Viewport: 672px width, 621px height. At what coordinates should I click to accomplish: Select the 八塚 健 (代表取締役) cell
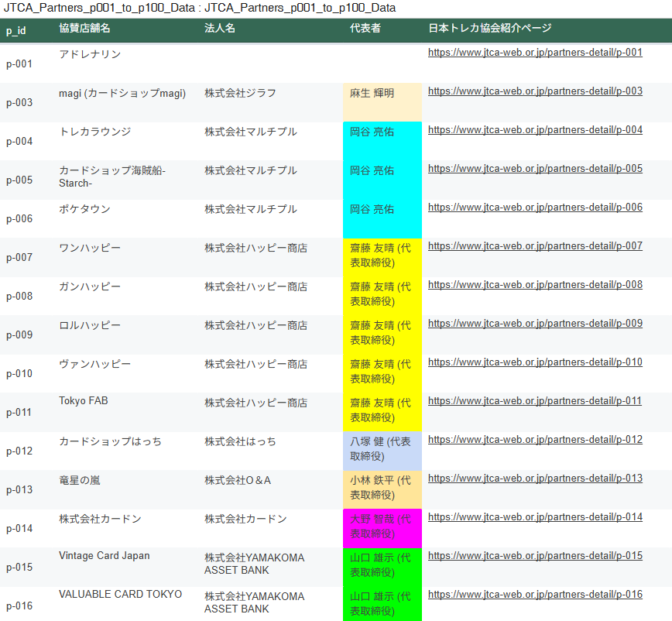[382, 451]
